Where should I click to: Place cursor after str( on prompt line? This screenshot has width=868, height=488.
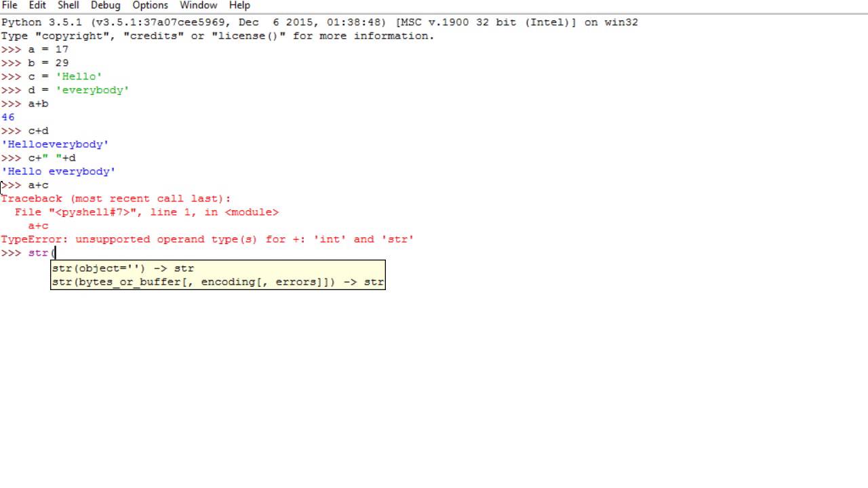point(56,253)
